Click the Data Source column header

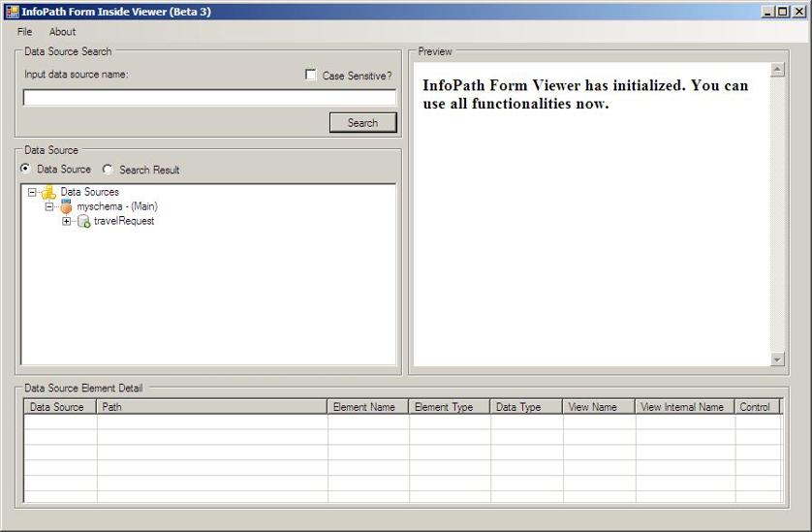[60, 407]
